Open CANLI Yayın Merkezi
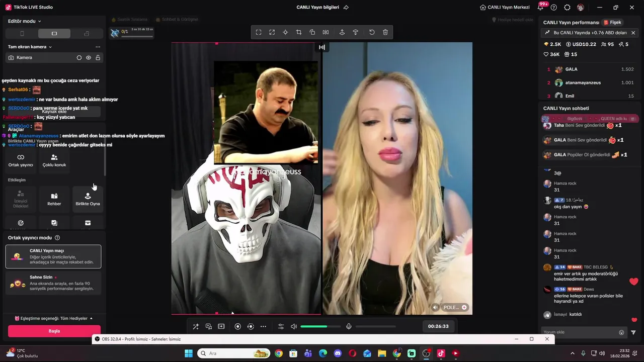The height and width of the screenshot is (362, 644). [505, 8]
